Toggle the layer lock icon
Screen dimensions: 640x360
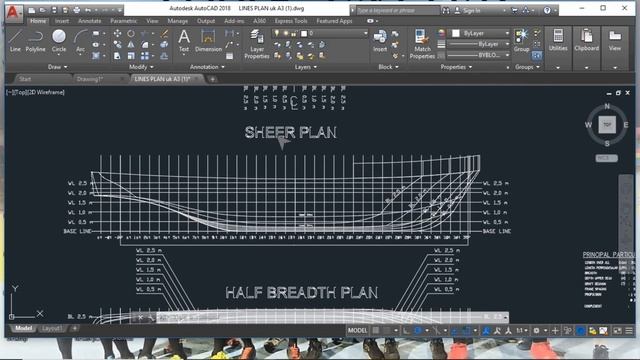[x=293, y=33]
